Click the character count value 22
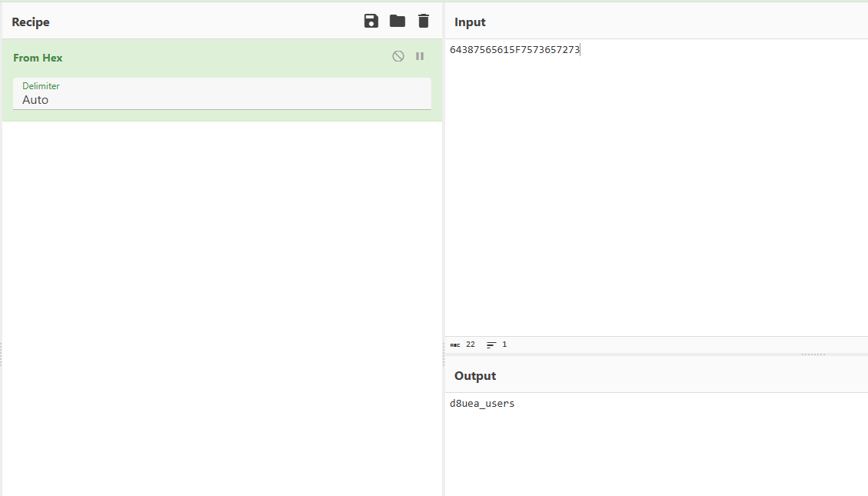The width and height of the screenshot is (868, 496). pyautogui.click(x=471, y=345)
